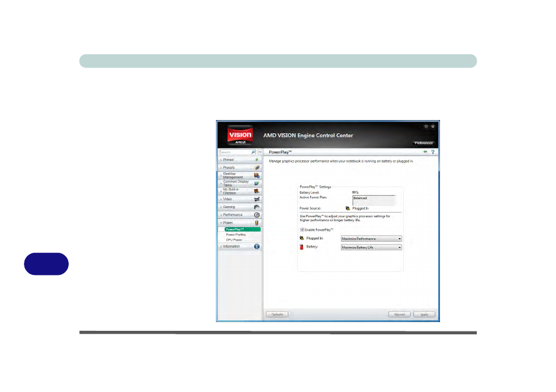556x392 pixels.
Task: Close the AMD VISION Control Center window
Action: pos(432,126)
